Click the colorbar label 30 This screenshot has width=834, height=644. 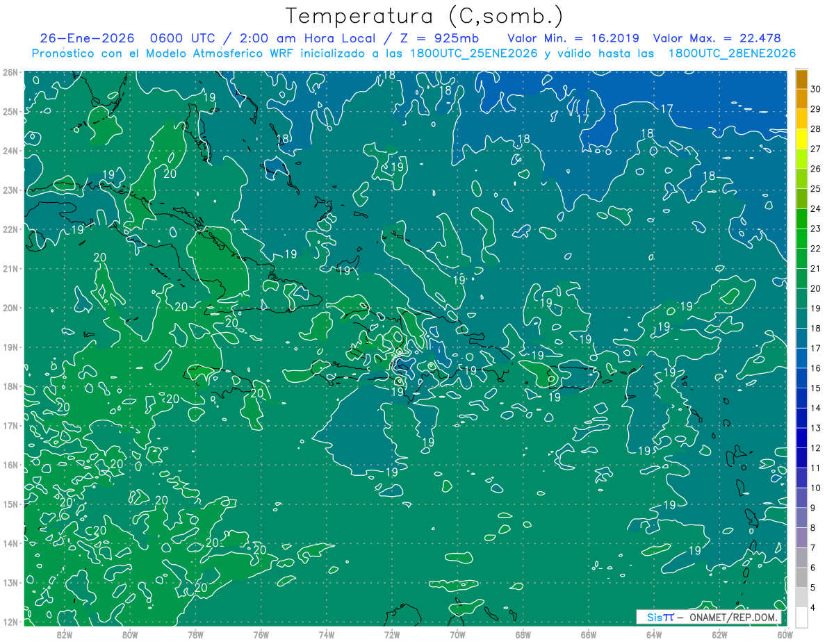[816, 90]
